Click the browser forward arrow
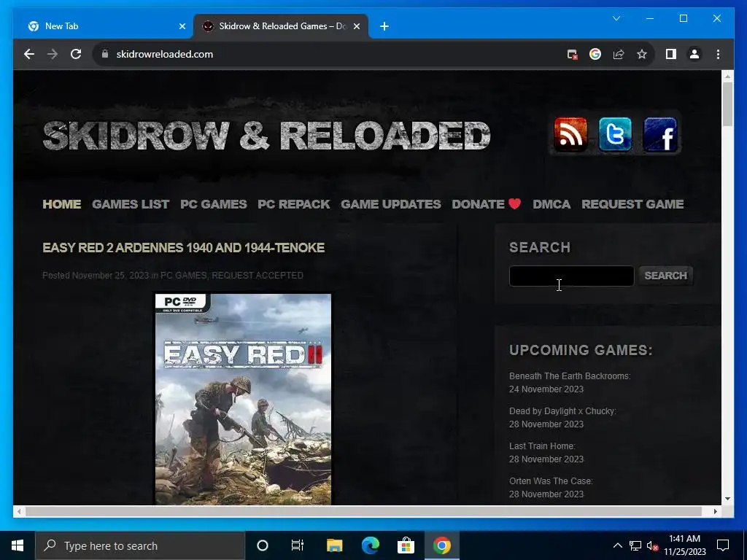The width and height of the screenshot is (747, 560). pyautogui.click(x=53, y=54)
